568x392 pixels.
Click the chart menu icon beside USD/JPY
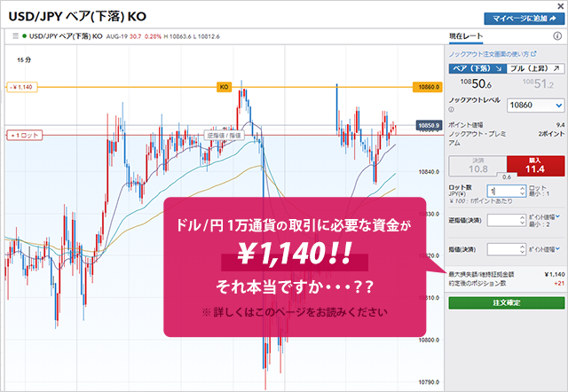point(16,35)
